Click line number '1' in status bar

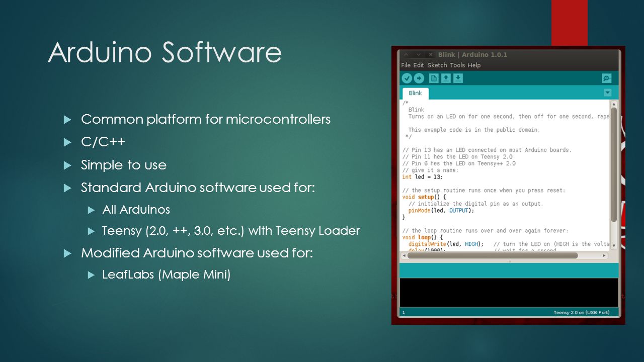pyautogui.click(x=404, y=312)
